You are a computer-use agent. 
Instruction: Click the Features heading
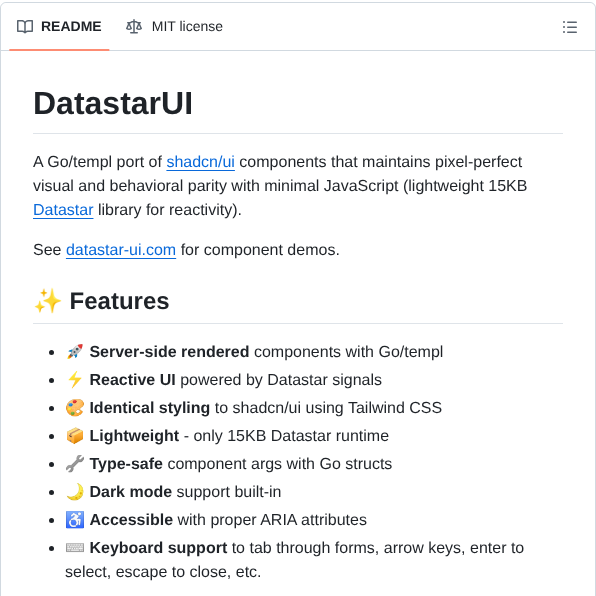point(119,301)
